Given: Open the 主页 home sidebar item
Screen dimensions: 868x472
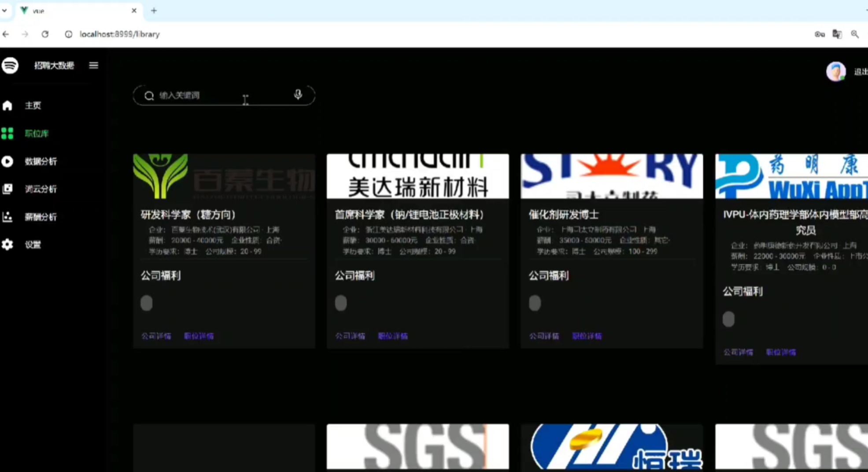Looking at the screenshot, I should coord(33,106).
